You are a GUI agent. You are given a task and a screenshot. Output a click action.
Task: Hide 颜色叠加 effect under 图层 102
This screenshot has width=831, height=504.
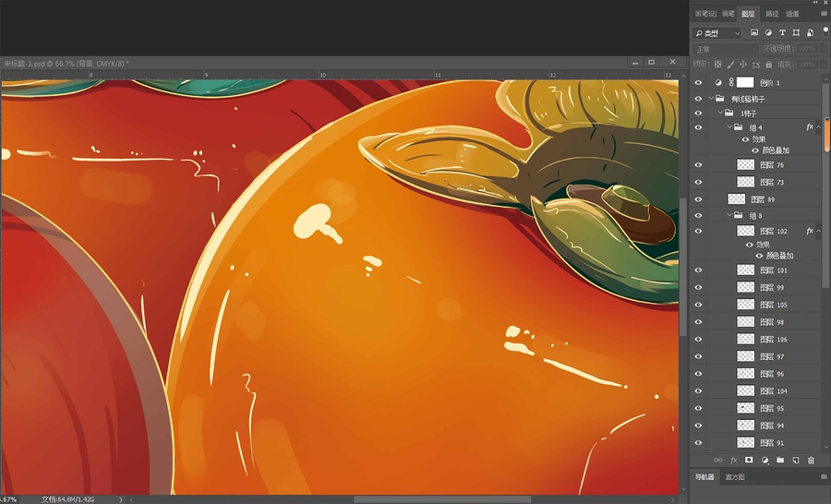759,256
